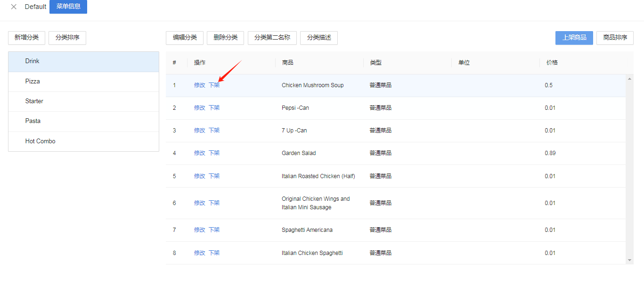
Task: Click the Default title text
Action: coord(36,7)
